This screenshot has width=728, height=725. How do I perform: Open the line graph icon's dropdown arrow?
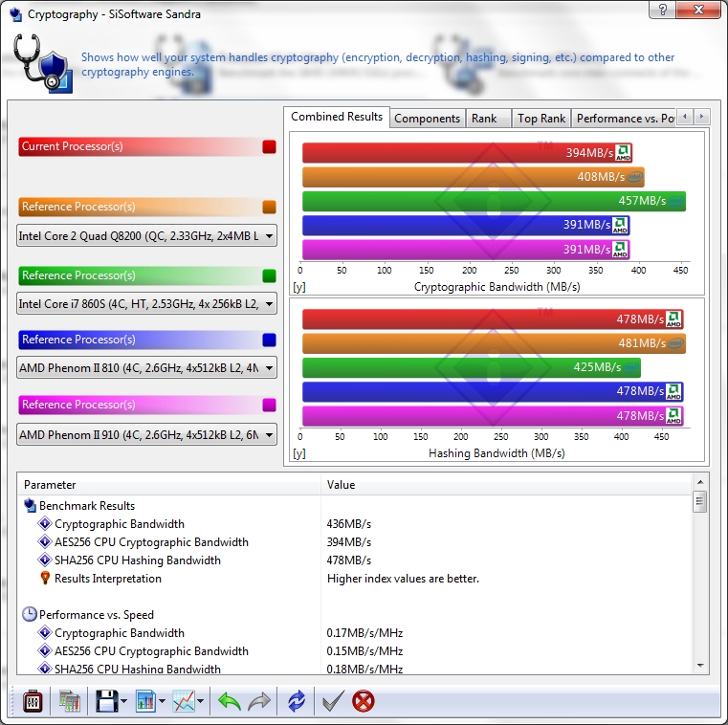click(201, 701)
